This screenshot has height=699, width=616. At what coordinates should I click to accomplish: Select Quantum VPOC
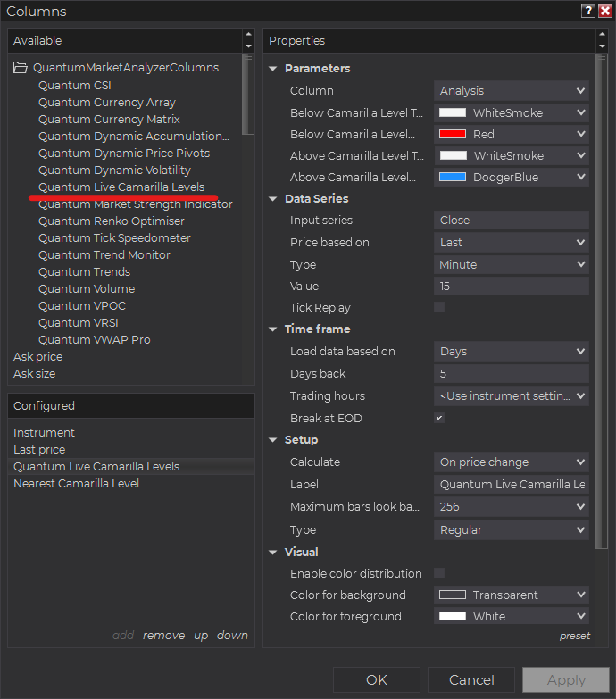[82, 305]
